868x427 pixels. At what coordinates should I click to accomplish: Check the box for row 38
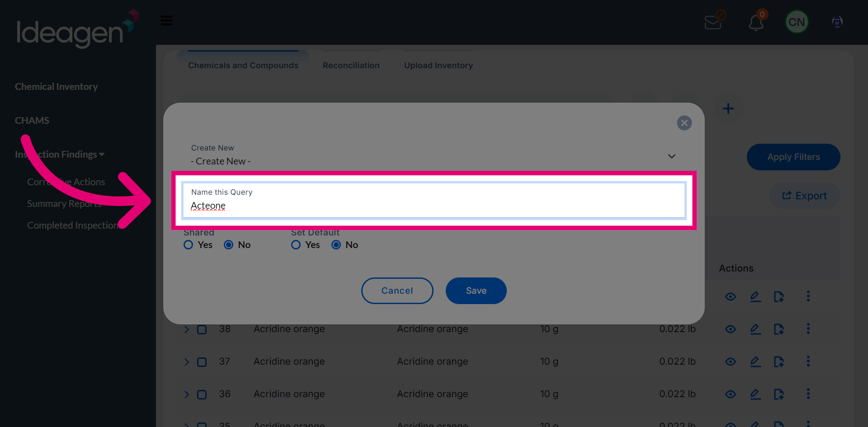coord(202,330)
